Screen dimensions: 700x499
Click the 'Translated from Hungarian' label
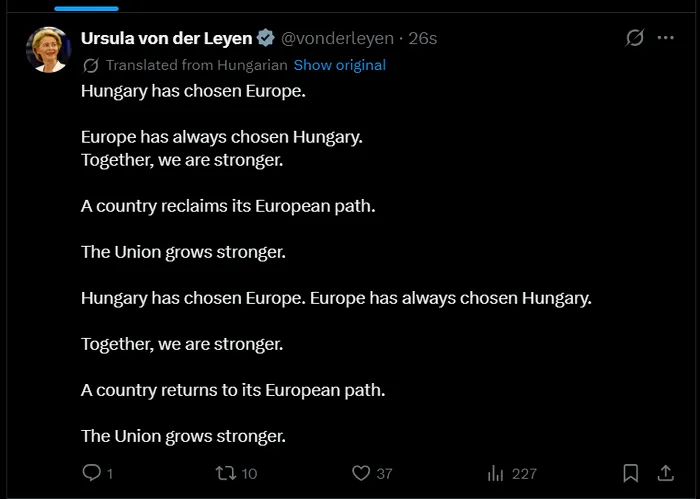pyautogui.click(x=196, y=65)
